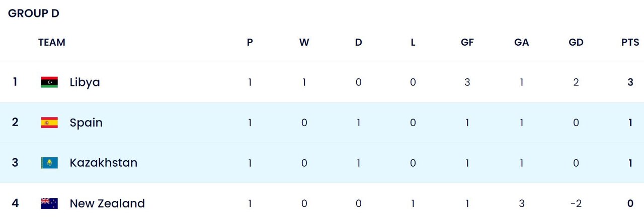This screenshot has height=219, width=644.
Task: Click the GD column header
Action: 576,43
